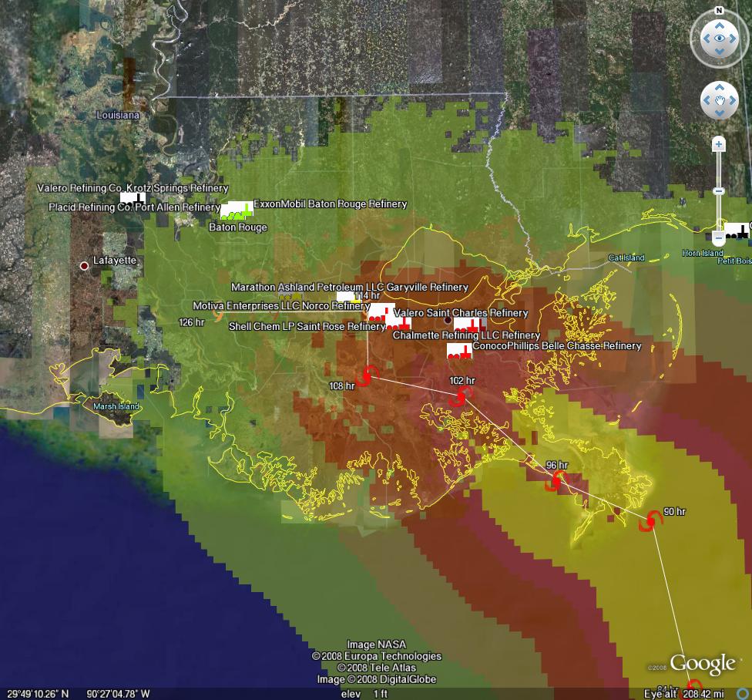Click the Marsh Island label
Screen dimensions: 752x700
click(x=116, y=406)
